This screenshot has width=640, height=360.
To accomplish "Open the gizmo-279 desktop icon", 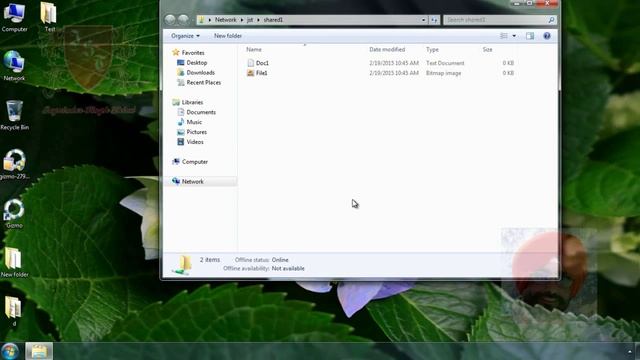I will pos(14,164).
